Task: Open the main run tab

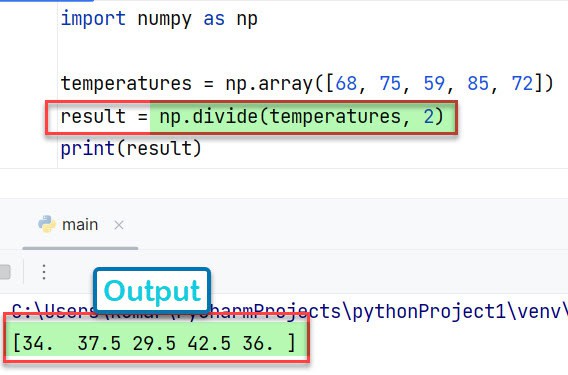Action: pos(80,225)
